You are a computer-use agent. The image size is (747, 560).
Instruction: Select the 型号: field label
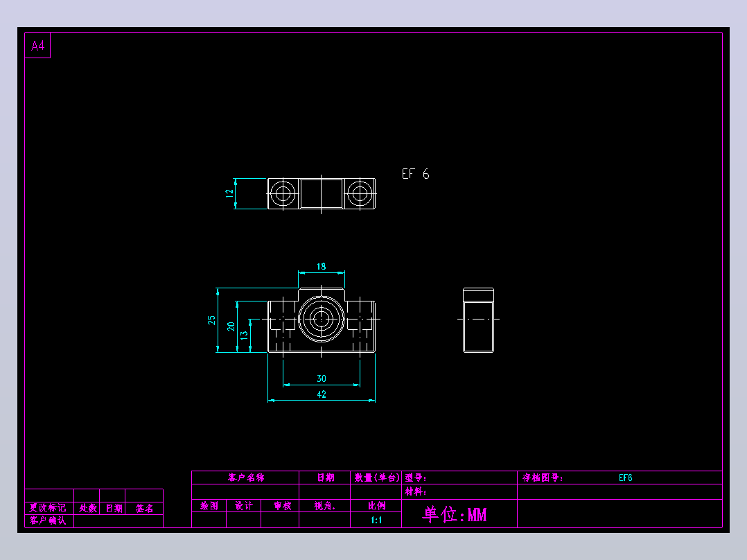pyautogui.click(x=416, y=478)
